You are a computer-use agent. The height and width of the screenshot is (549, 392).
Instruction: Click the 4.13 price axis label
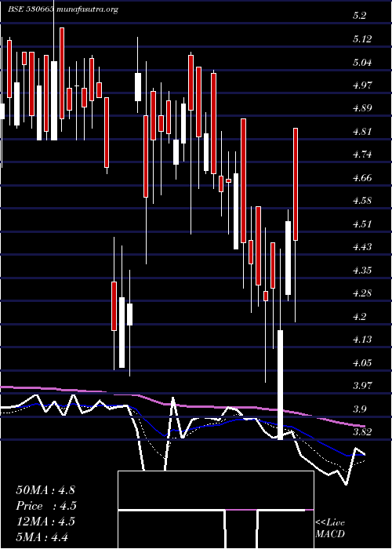[x=362, y=340]
